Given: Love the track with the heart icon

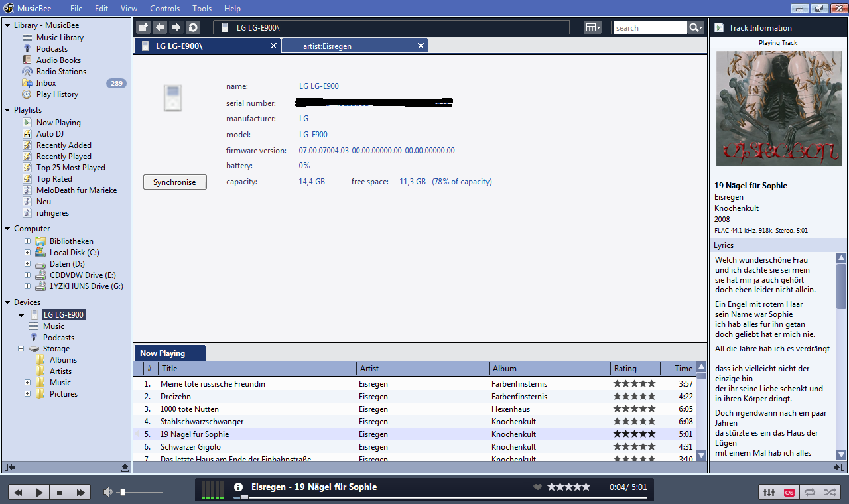Looking at the screenshot, I should (538, 487).
